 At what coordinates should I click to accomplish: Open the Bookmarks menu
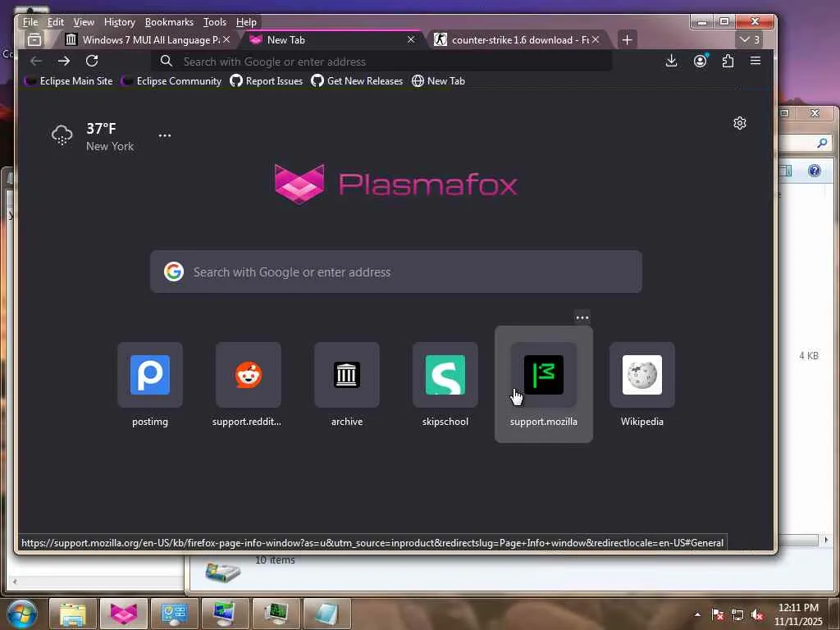[169, 22]
